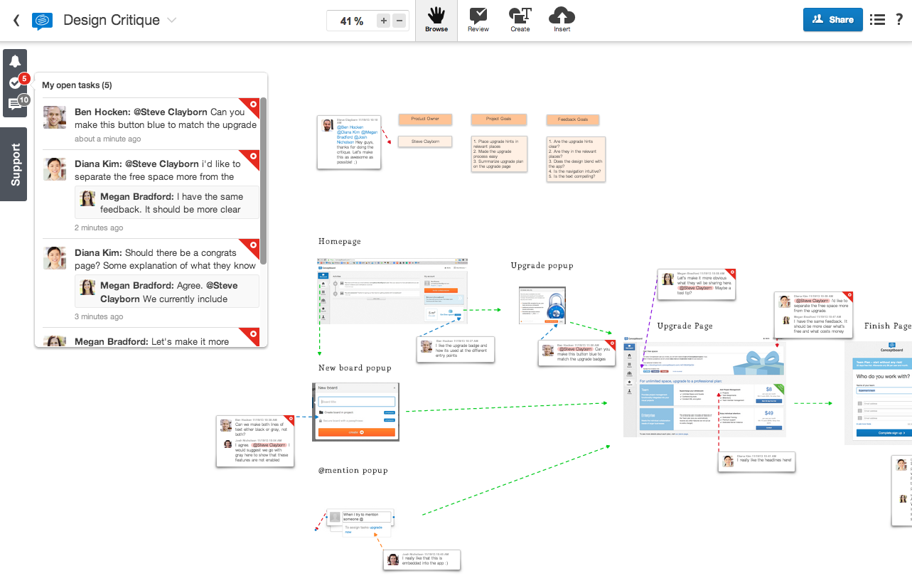The height and width of the screenshot is (588, 912).
Task: Select the @mention popup screenshot
Action: [x=360, y=522]
